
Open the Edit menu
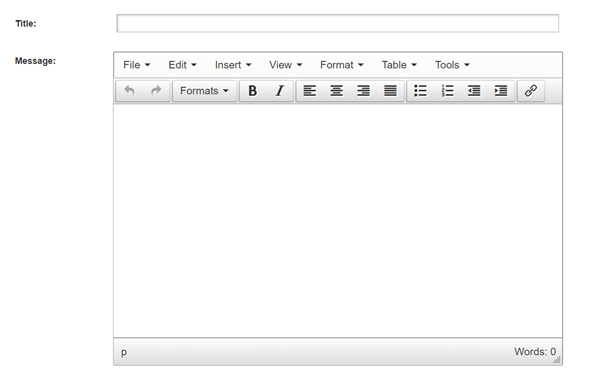(182, 65)
